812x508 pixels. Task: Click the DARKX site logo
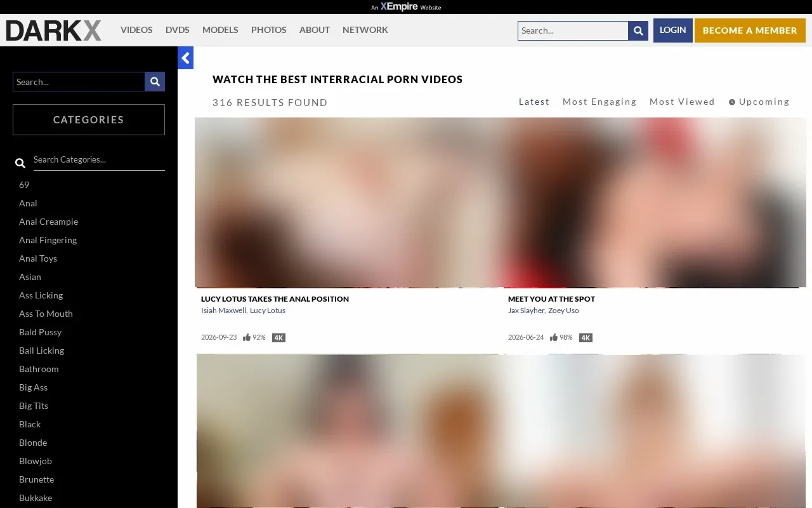pyautogui.click(x=54, y=30)
